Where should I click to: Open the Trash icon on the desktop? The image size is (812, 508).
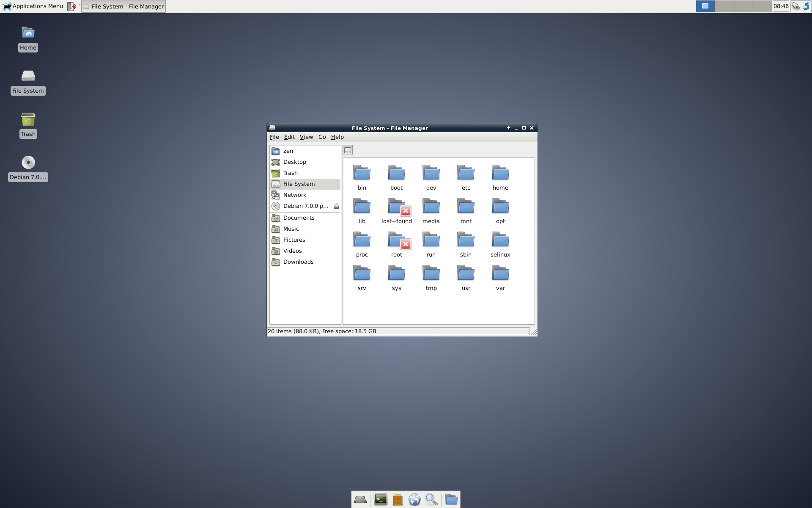pyautogui.click(x=28, y=121)
